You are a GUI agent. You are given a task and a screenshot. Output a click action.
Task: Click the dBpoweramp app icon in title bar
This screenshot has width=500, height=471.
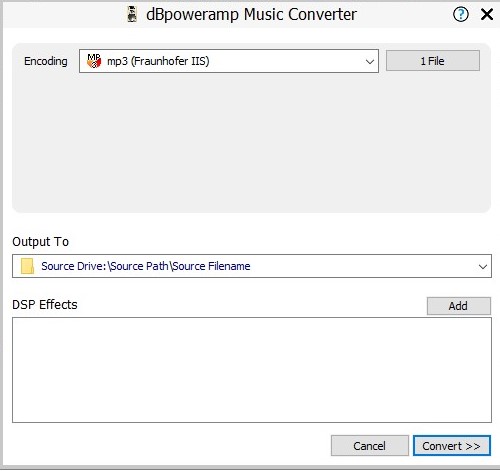pos(132,15)
